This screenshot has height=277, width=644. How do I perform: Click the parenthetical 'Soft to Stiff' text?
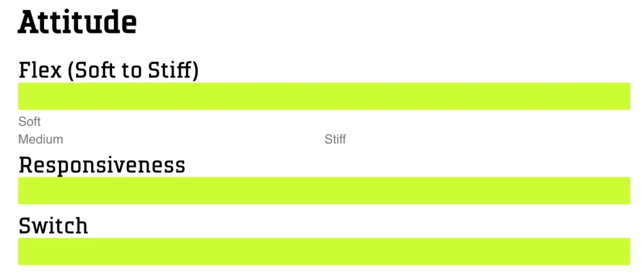tap(133, 70)
